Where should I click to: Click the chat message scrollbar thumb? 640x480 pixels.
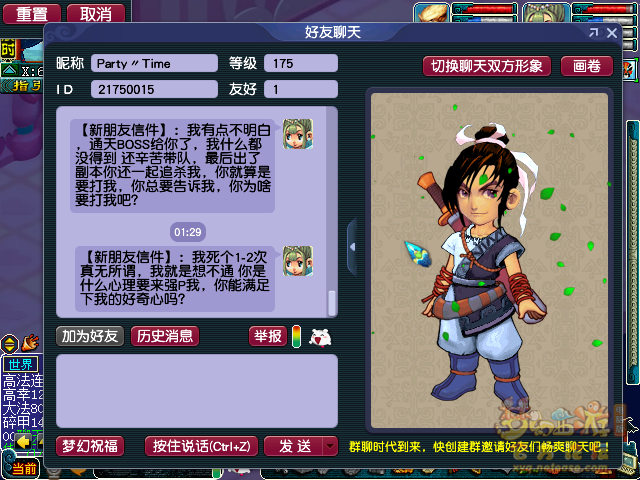tap(332, 302)
